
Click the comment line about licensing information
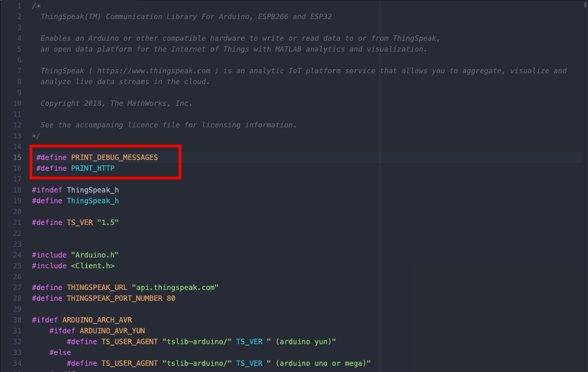pos(168,125)
